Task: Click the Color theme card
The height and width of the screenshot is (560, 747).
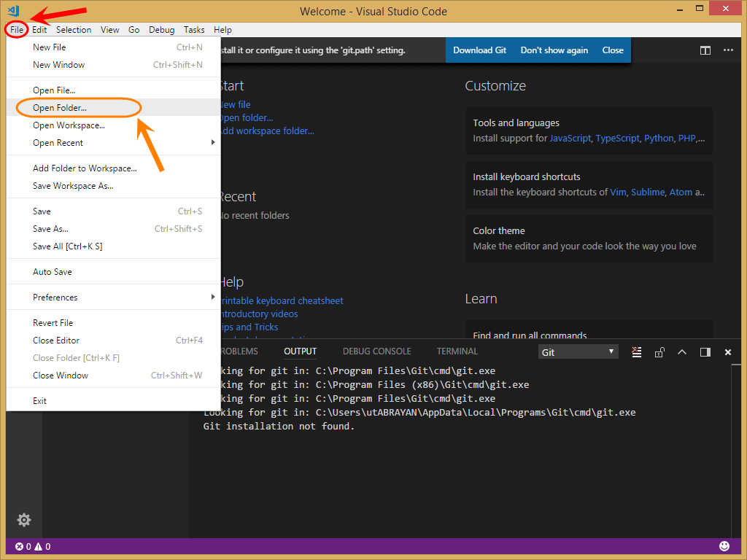Action: pyautogui.click(x=589, y=238)
